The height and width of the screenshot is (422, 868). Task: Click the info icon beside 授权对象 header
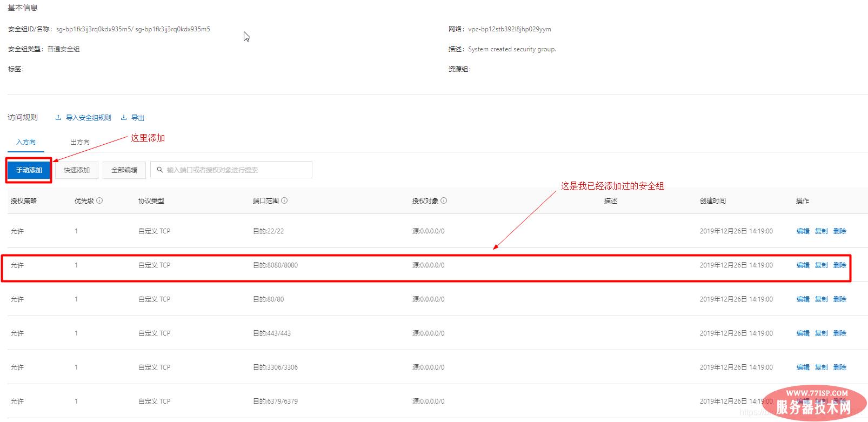[x=444, y=200]
